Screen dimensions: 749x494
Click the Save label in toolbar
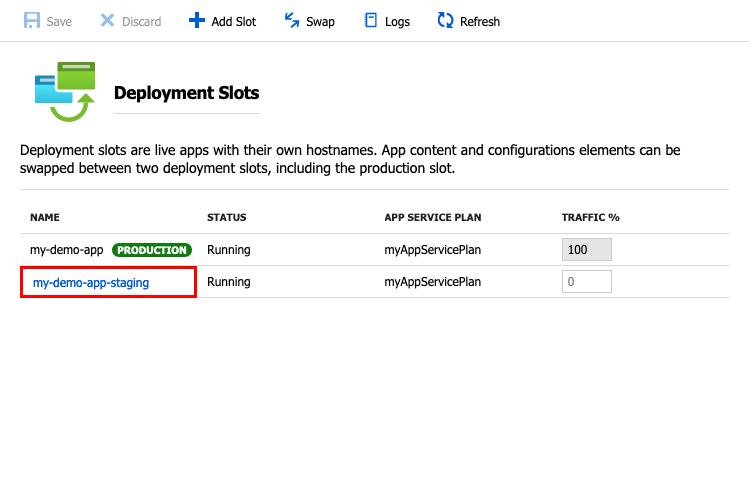pyautogui.click(x=59, y=21)
